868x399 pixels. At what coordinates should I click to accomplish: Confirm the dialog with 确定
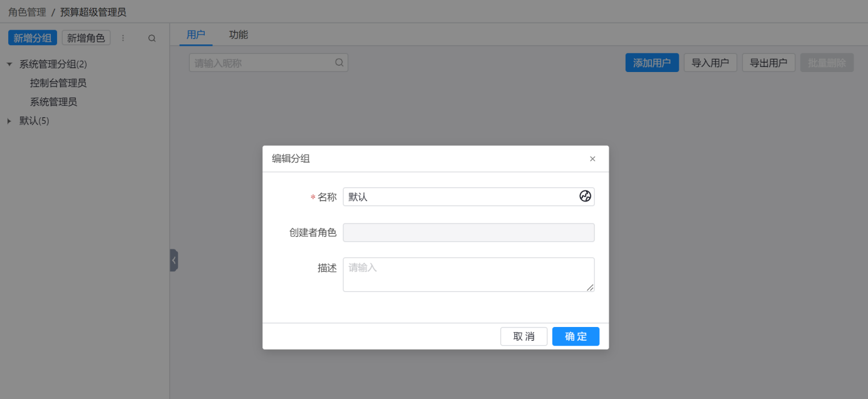pos(576,336)
